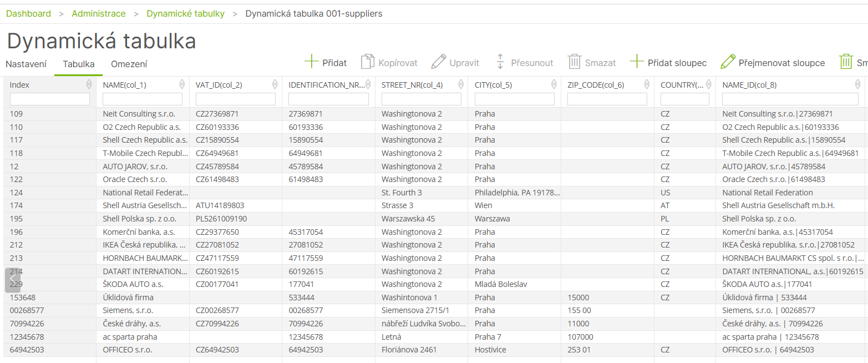Focus the STREET_NR(col_4) filter field
Screen dimensions: 868x363
[422, 99]
